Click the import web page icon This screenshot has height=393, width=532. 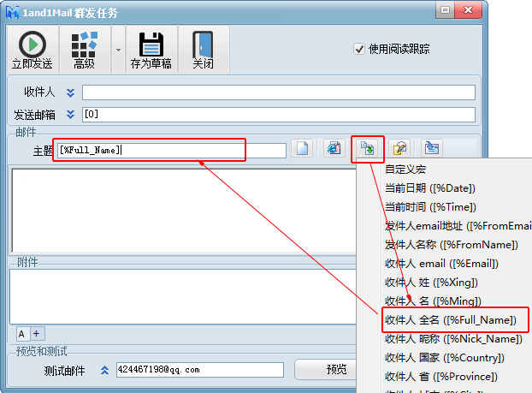[334, 148]
